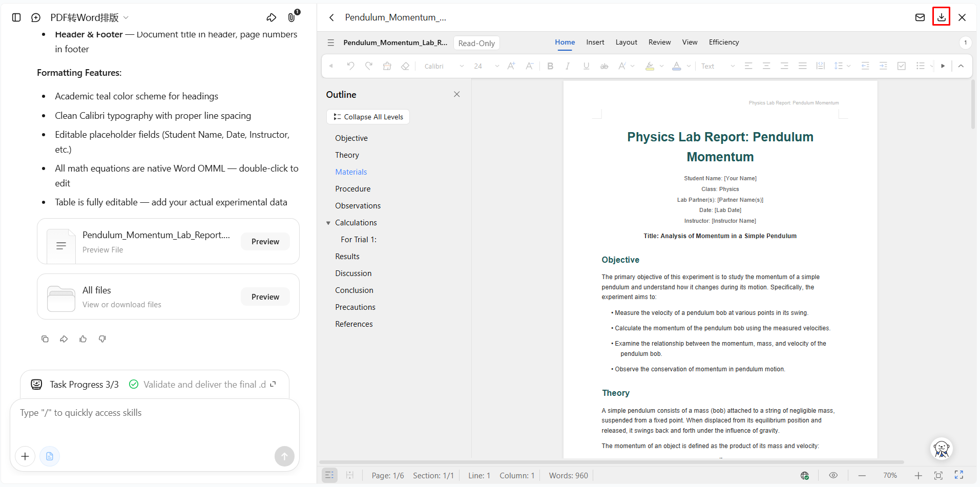
Task: Dislike the response with thumbs down
Action: (102, 339)
